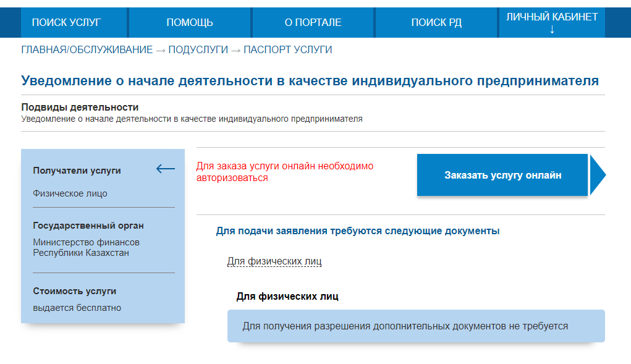Go to the ПОМОЩЬ section
The image size is (631, 364).
coord(190,22)
